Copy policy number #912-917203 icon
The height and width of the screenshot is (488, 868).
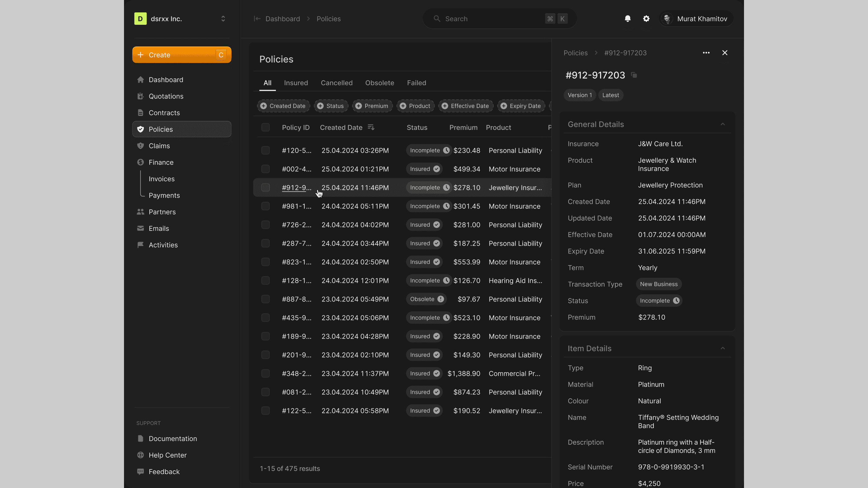click(634, 75)
